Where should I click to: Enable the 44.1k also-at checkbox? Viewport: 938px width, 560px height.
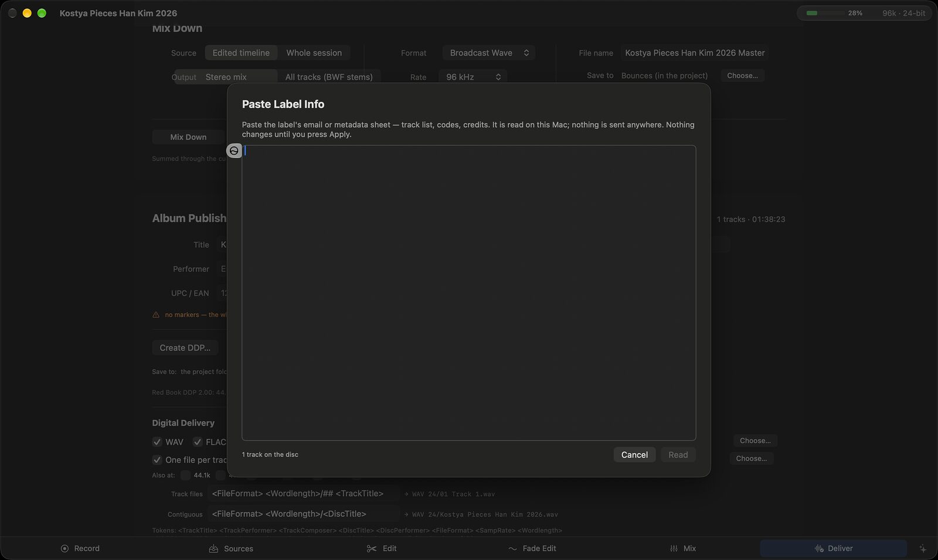point(185,476)
